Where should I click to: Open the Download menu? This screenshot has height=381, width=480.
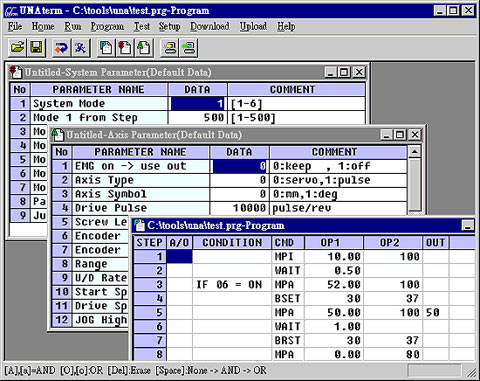[210, 26]
